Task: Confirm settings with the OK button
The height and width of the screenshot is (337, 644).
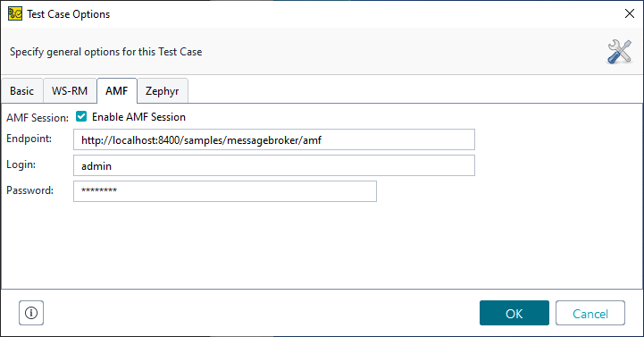Action: [x=514, y=313]
